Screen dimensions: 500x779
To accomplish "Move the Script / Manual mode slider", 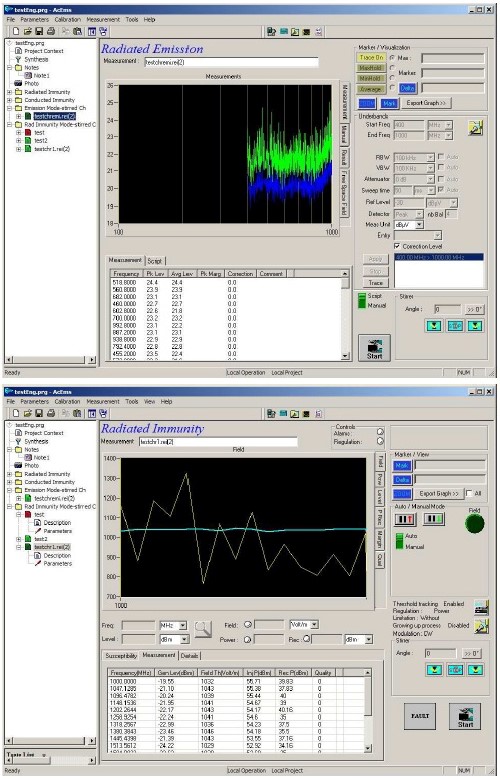I will coord(362,301).
